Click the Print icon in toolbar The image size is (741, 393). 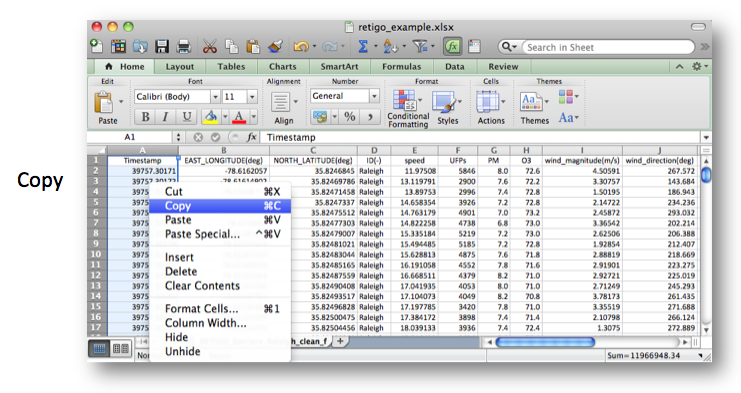pyautogui.click(x=183, y=46)
